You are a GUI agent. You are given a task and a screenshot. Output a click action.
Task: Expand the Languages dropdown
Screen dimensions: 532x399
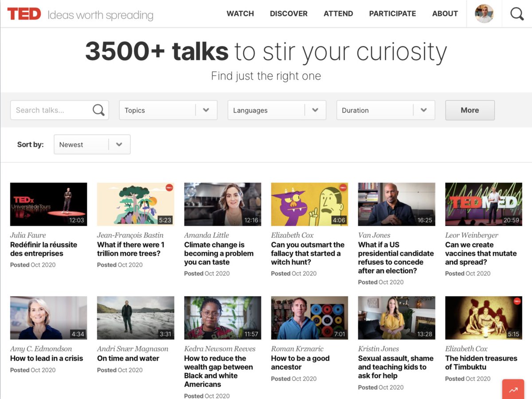point(277,110)
